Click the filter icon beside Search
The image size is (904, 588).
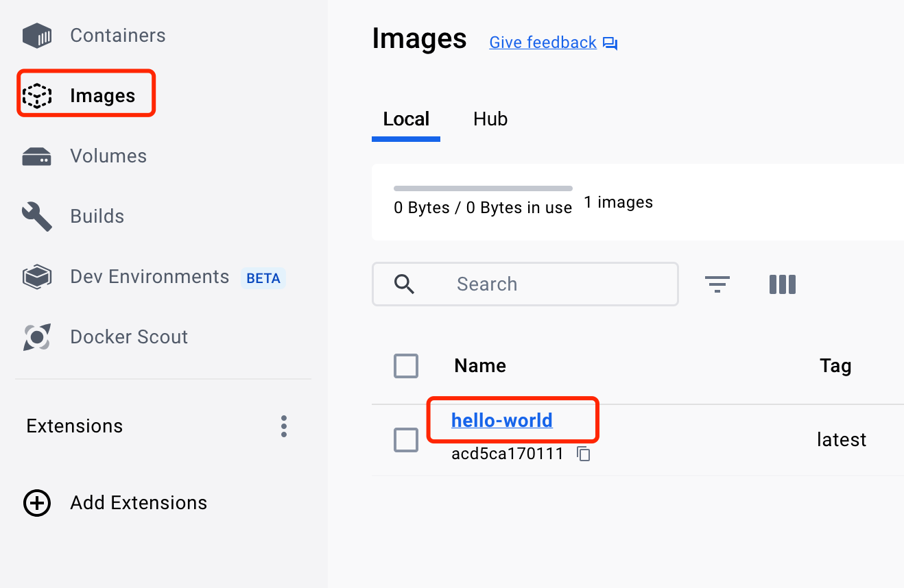tap(717, 284)
